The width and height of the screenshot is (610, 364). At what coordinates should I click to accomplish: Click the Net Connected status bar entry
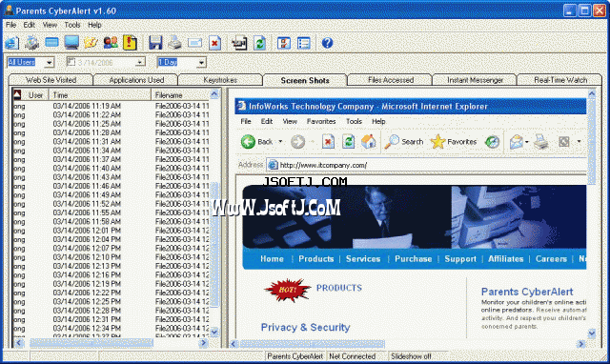pyautogui.click(x=352, y=356)
